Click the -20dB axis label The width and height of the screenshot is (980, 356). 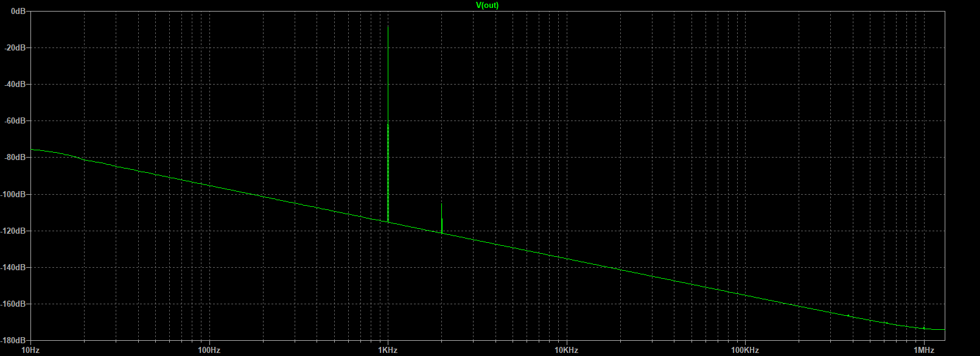click(16, 47)
